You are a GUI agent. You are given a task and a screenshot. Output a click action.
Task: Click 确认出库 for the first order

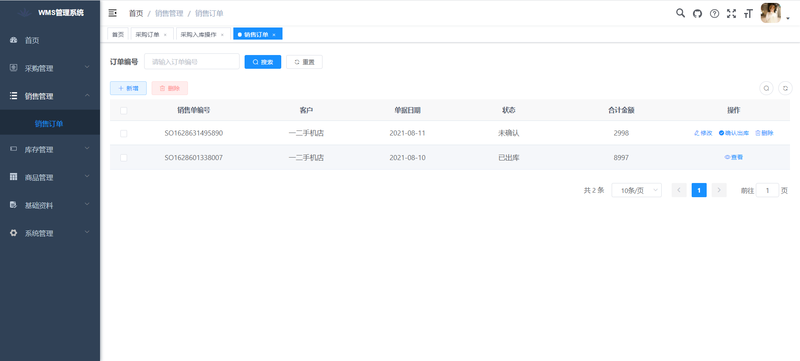click(x=734, y=133)
